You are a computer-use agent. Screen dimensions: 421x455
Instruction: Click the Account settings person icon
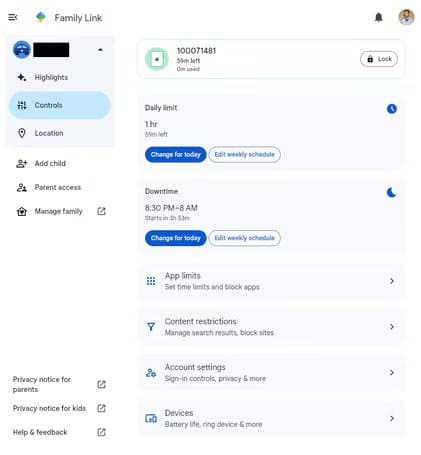[151, 373]
